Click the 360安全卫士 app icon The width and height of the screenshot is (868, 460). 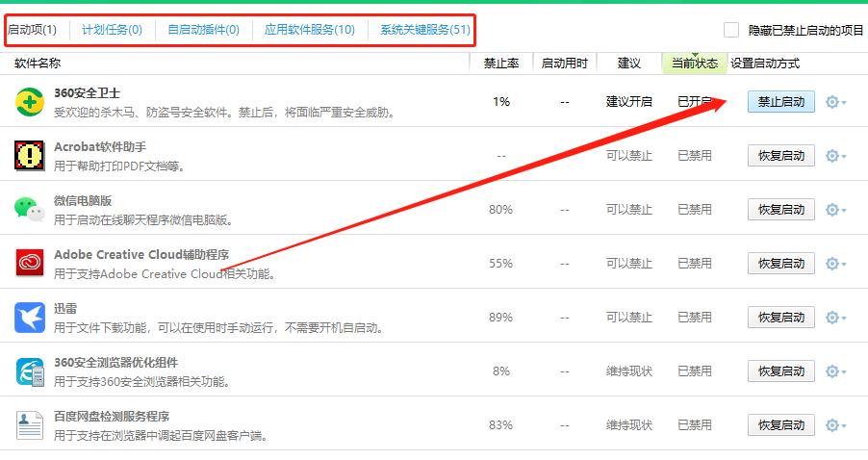[x=29, y=102]
